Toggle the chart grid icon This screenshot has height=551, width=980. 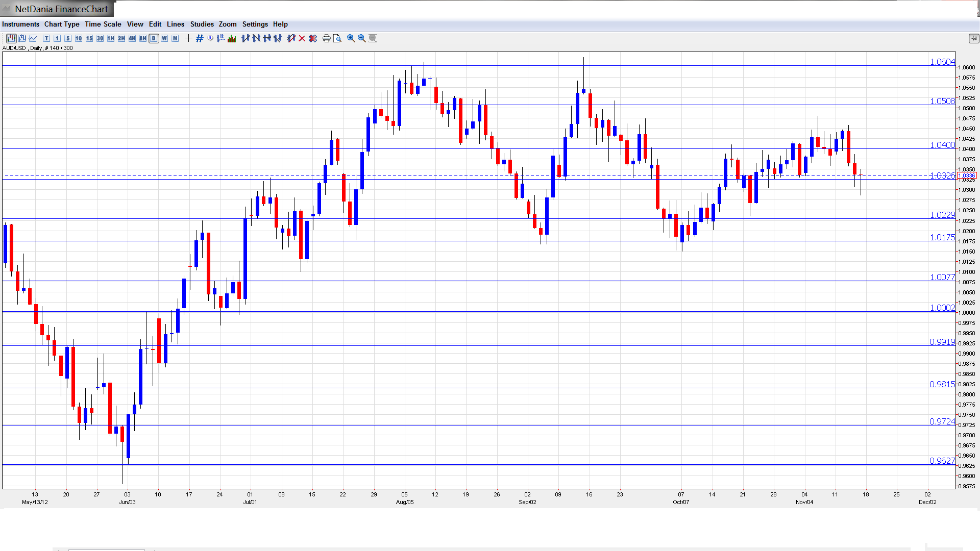tap(200, 38)
